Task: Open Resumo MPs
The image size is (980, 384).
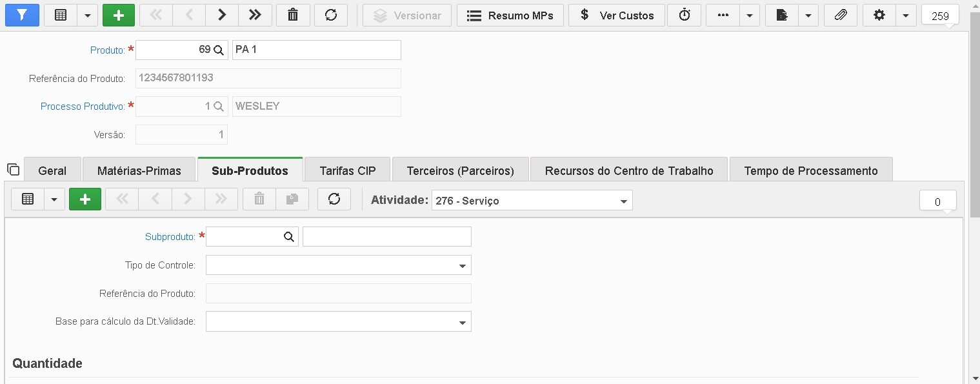Action: 510,15
